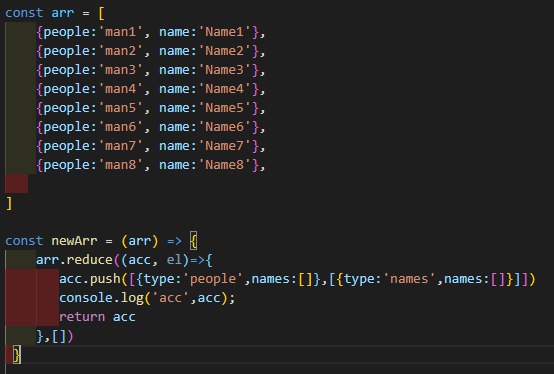Click the string 'Name2'
Screen dimensions: 554x374
click(x=224, y=51)
